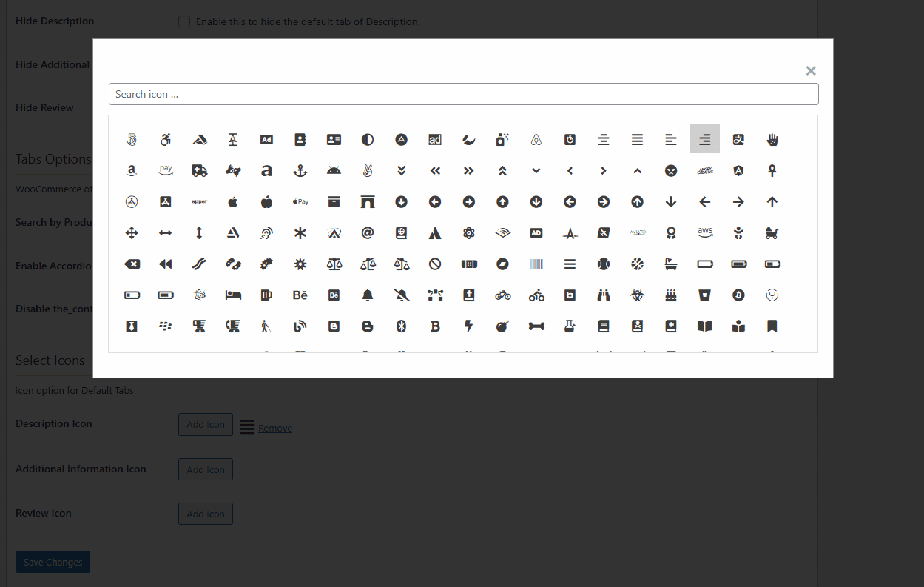Select the Apple Pay icon
The image size is (924, 587).
(x=300, y=202)
